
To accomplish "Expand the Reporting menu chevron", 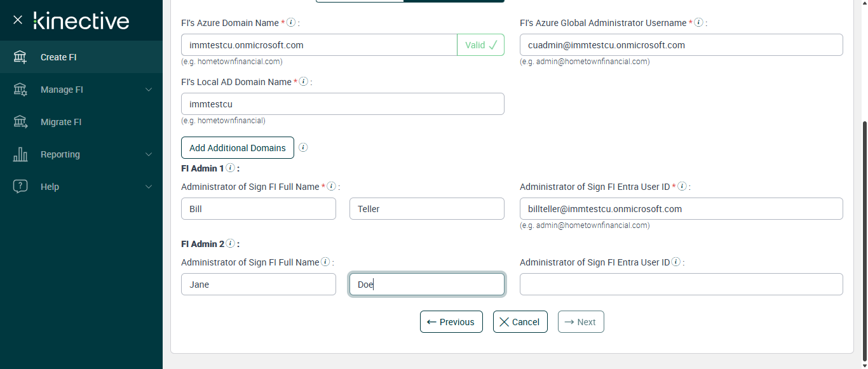I will (149, 154).
